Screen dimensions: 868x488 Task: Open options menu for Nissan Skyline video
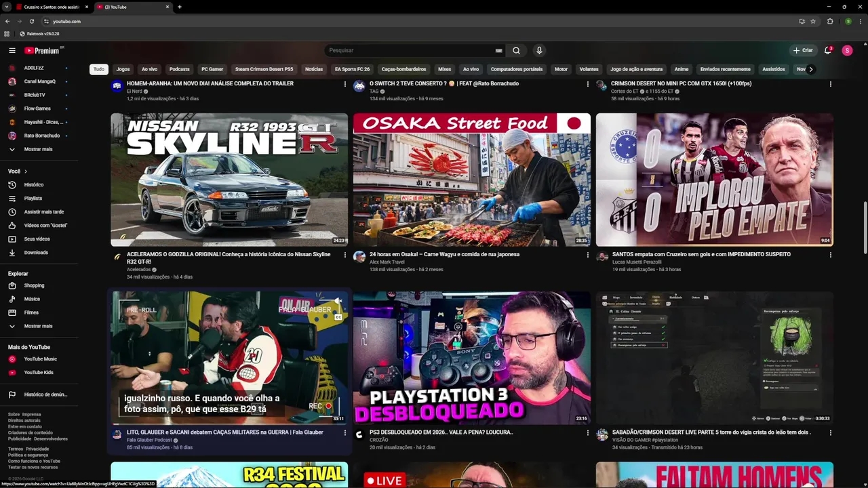point(345,255)
